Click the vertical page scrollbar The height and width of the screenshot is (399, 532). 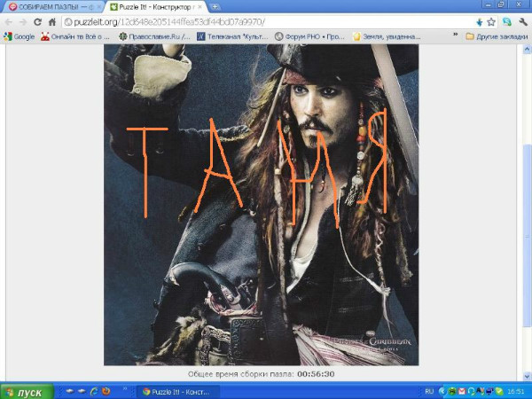coord(527,177)
